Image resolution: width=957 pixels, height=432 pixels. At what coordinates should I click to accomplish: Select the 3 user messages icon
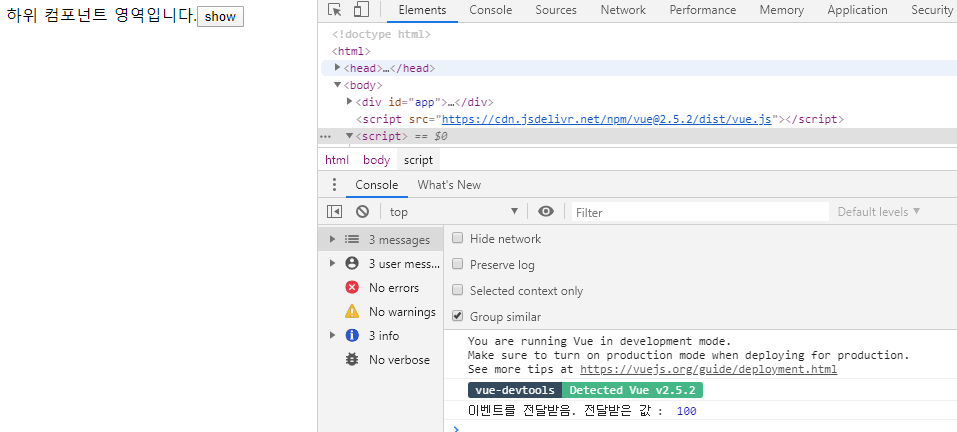coord(352,264)
